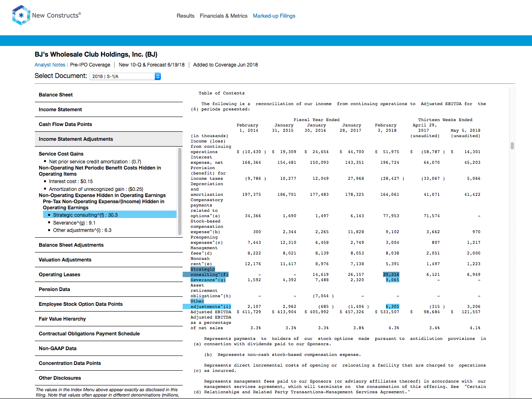Click highlighted Strategic consulting^(f) row label in filing

coord(209,272)
